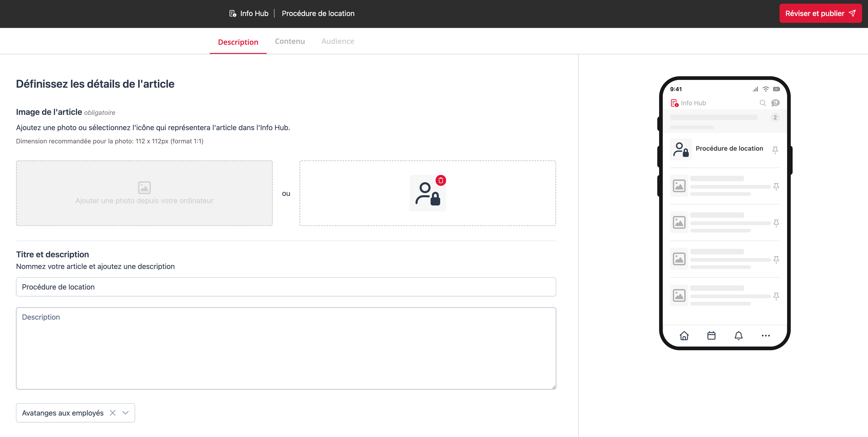Click the user-lock icon in phone preview
Viewport: 868px width, 437px height.
coord(681,150)
